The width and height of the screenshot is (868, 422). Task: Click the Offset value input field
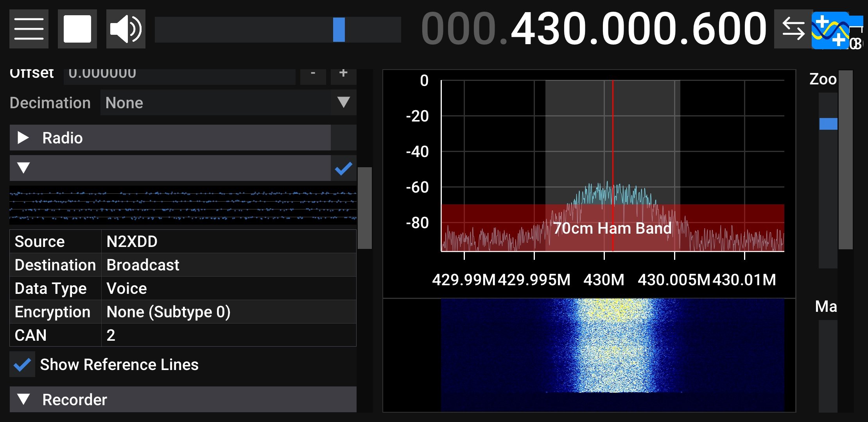pos(180,73)
